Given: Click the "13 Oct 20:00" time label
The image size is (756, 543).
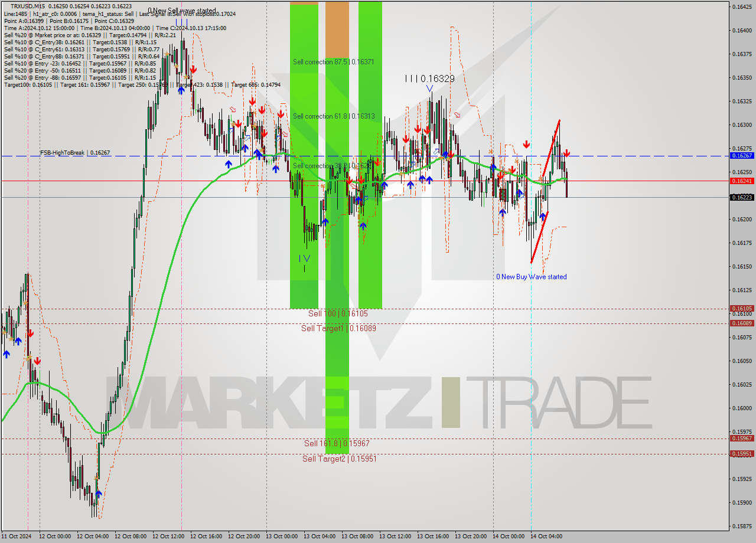Looking at the screenshot, I should (x=471, y=537).
